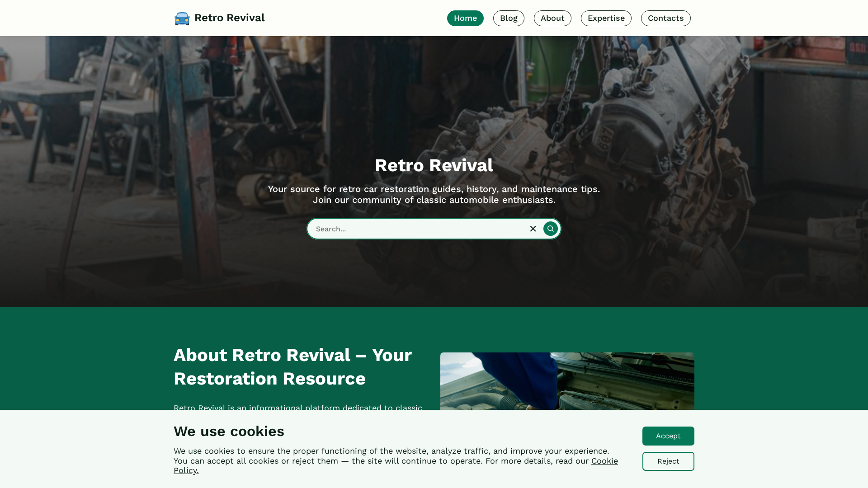Go to the About nav link

tap(552, 19)
